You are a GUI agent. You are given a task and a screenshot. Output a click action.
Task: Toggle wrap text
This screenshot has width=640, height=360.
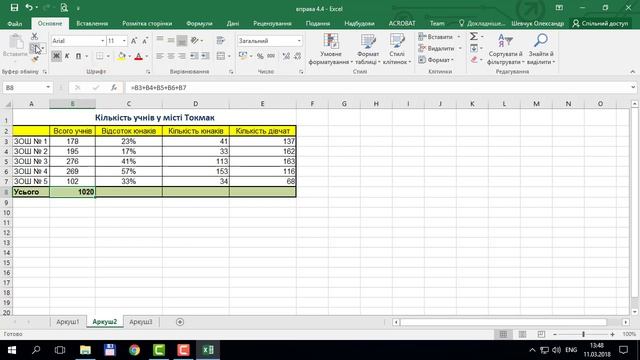(221, 40)
